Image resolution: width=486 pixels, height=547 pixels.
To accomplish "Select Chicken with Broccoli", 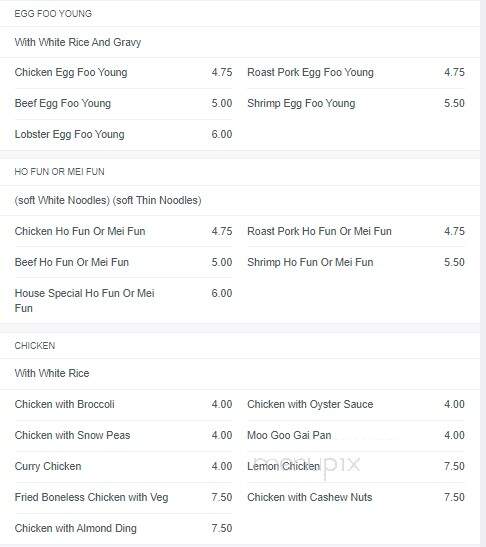I will 65,404.
